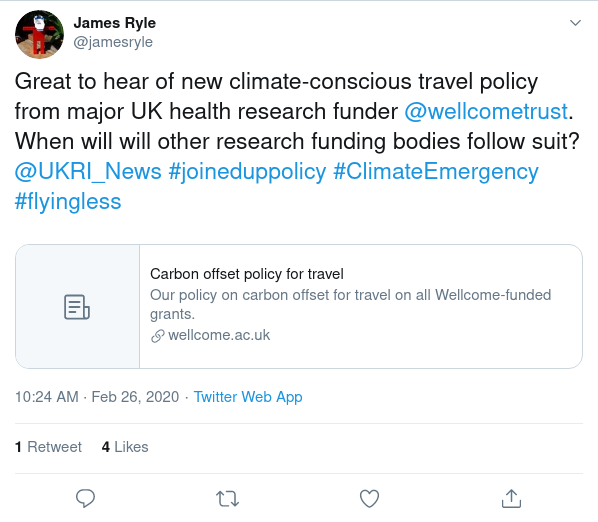Open share options via upload icon
Viewport: 598px width, 522px height.
pyautogui.click(x=511, y=498)
